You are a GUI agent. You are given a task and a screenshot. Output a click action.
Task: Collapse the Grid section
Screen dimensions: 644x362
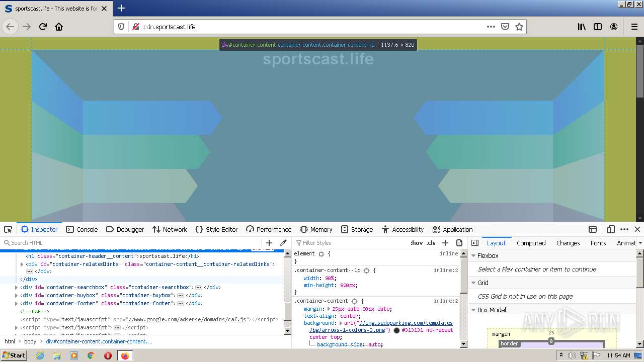coord(473,283)
